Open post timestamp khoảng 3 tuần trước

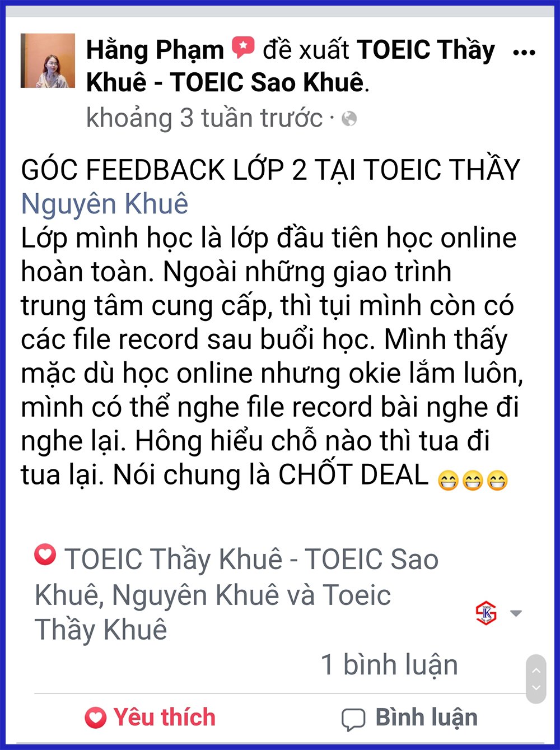(x=204, y=118)
